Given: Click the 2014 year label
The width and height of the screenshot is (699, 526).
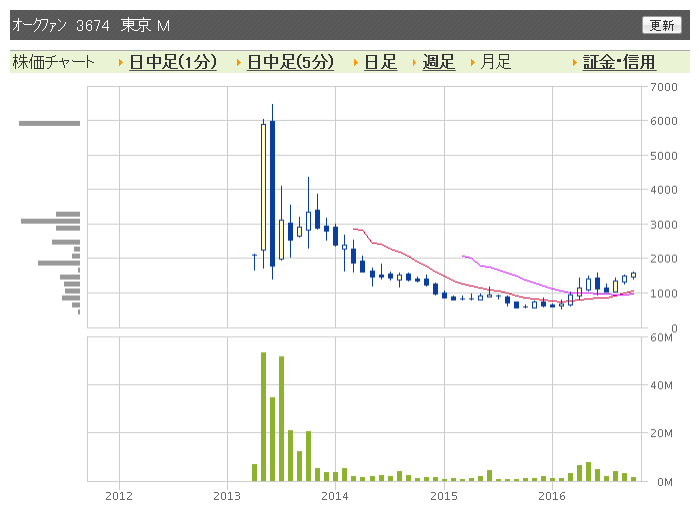Looking at the screenshot, I should coord(335,496).
